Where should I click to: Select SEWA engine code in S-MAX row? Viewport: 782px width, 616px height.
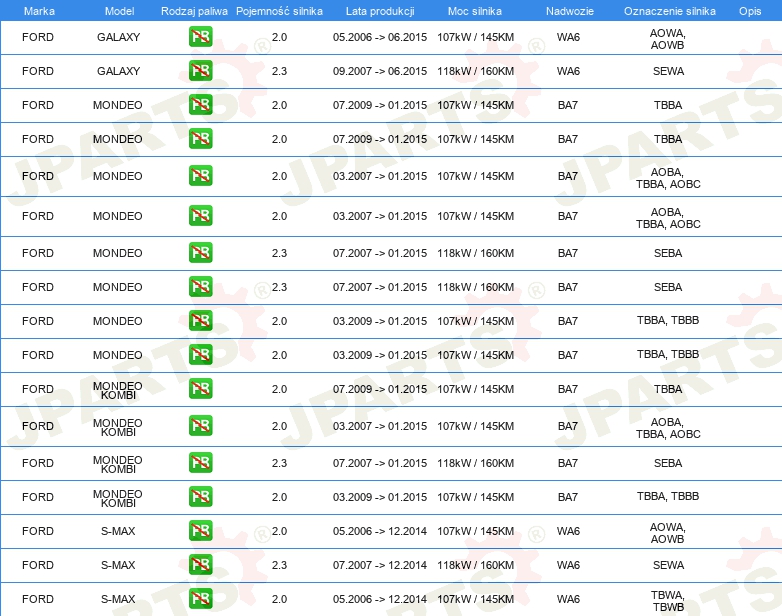(x=668, y=565)
